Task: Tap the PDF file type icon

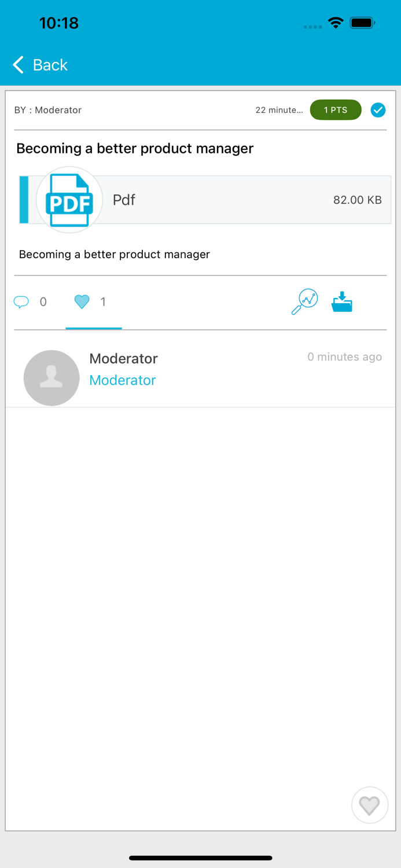Action: [x=69, y=200]
